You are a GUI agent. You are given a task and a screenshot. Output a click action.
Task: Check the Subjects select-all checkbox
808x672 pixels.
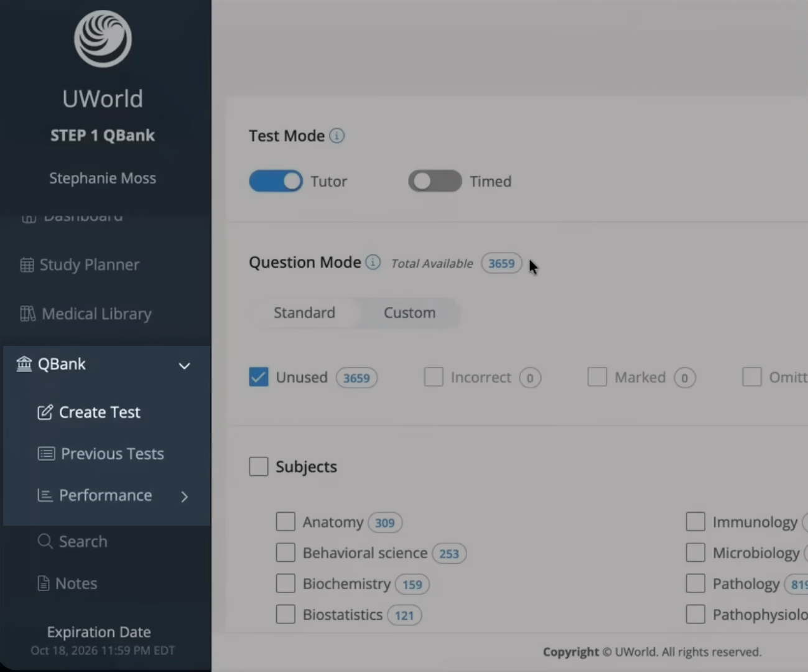coord(258,466)
